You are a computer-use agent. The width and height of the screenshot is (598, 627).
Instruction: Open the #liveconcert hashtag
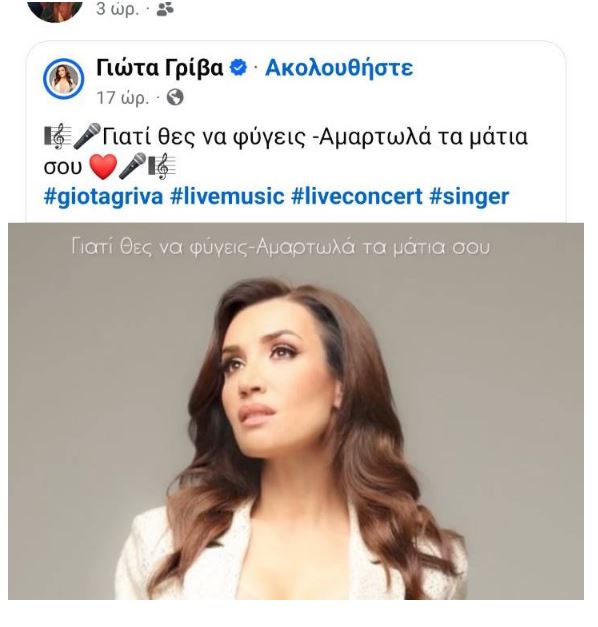(x=357, y=196)
